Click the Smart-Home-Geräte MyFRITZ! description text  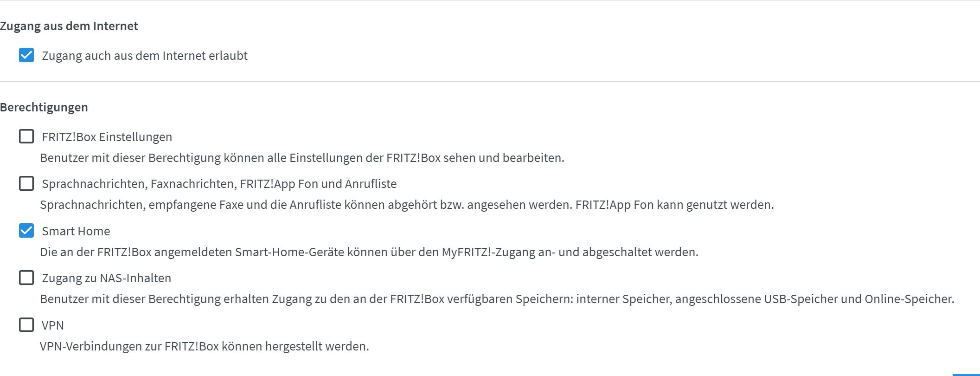click(x=369, y=252)
